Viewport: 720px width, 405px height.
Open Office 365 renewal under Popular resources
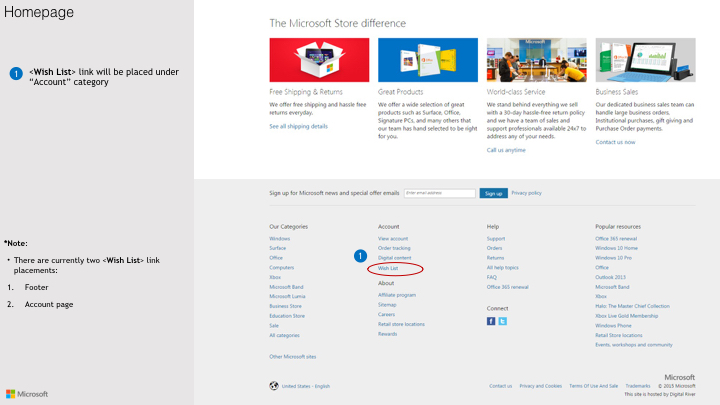(x=616, y=239)
